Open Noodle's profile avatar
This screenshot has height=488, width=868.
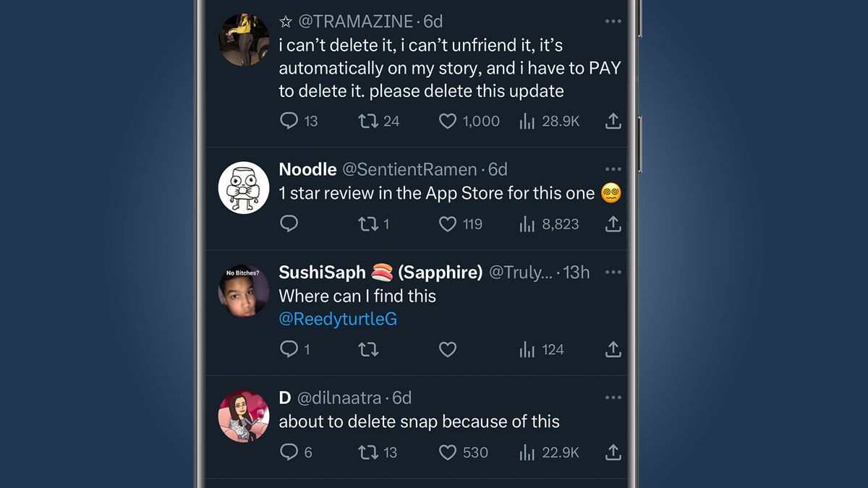pyautogui.click(x=244, y=188)
